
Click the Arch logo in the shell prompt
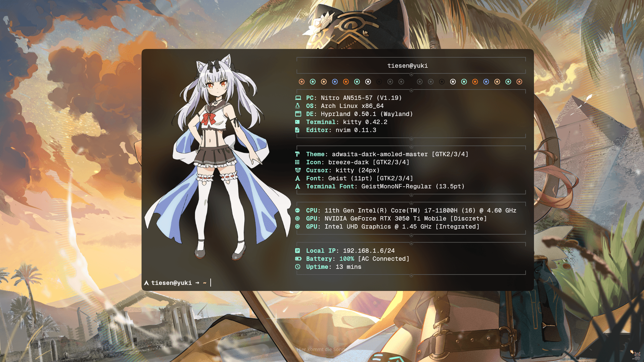147,283
